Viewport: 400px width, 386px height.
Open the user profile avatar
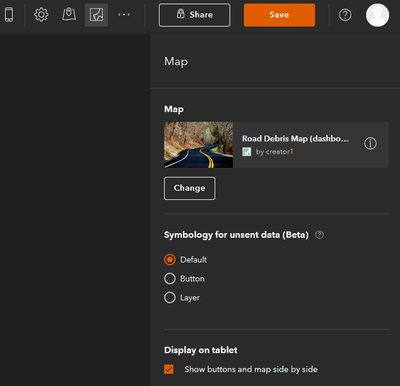point(377,15)
